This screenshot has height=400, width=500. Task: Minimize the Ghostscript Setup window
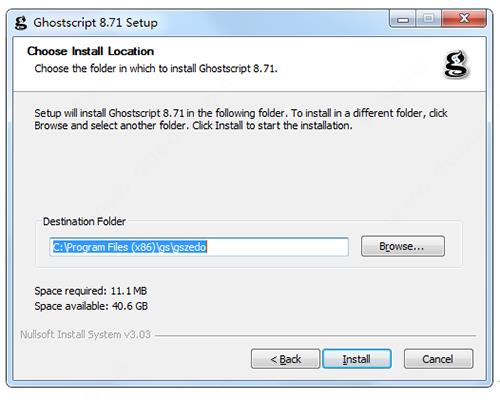[403, 19]
